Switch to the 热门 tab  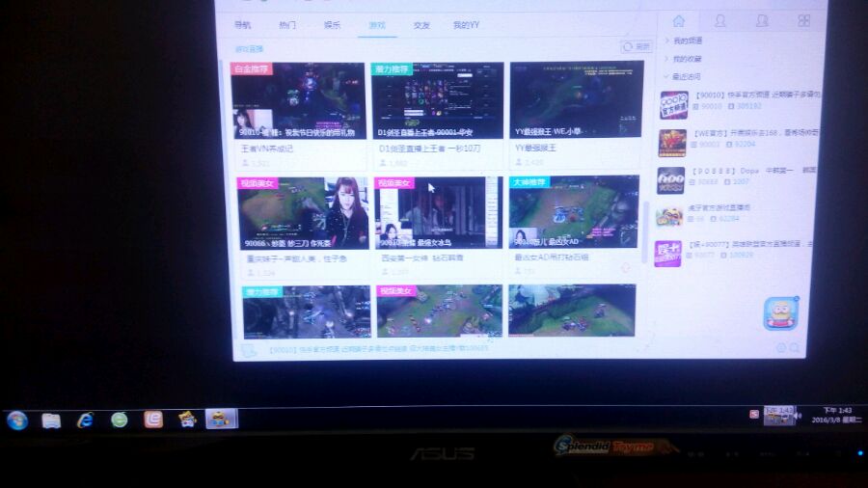point(287,25)
